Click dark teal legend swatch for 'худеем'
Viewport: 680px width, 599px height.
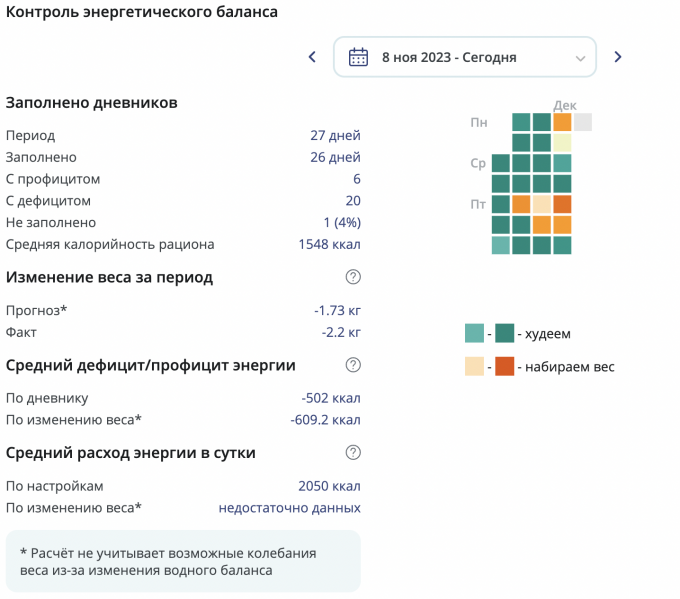click(505, 333)
